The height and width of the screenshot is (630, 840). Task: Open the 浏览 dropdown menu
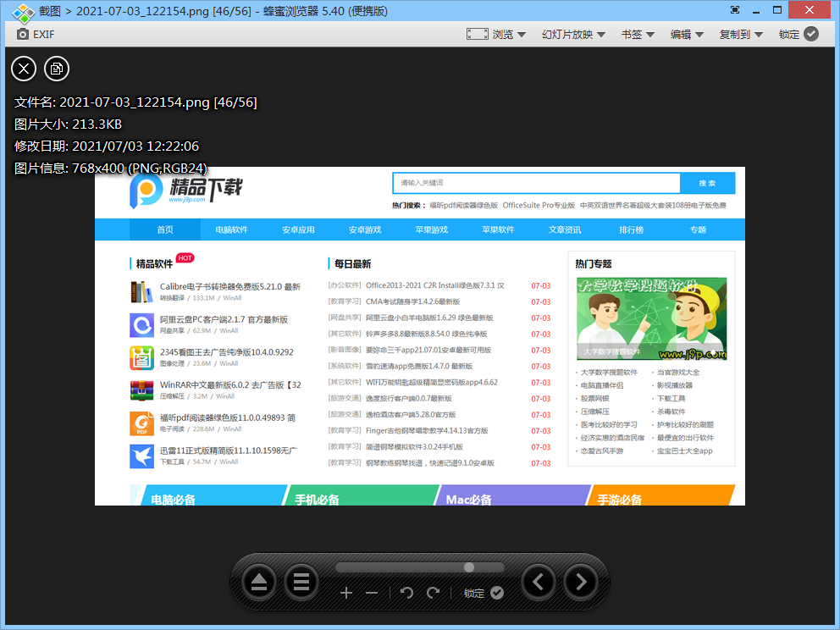(509, 34)
